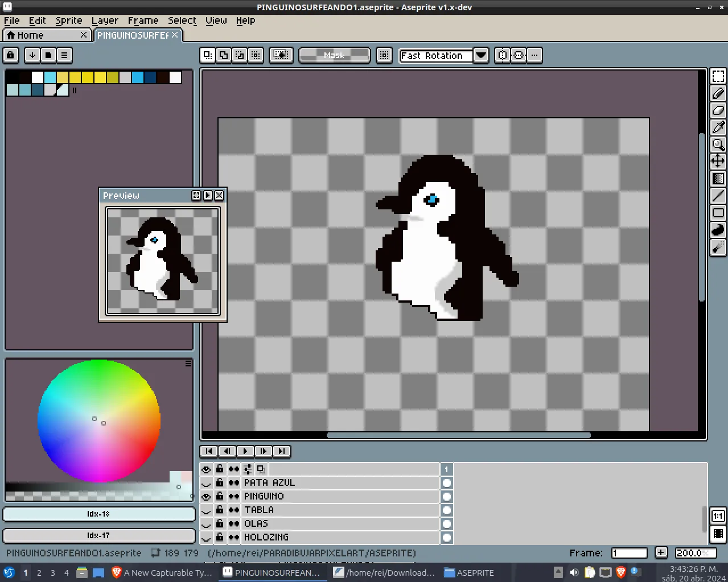Open the ASEPRITE folder taskbar item
This screenshot has width=728, height=582.
469,572
